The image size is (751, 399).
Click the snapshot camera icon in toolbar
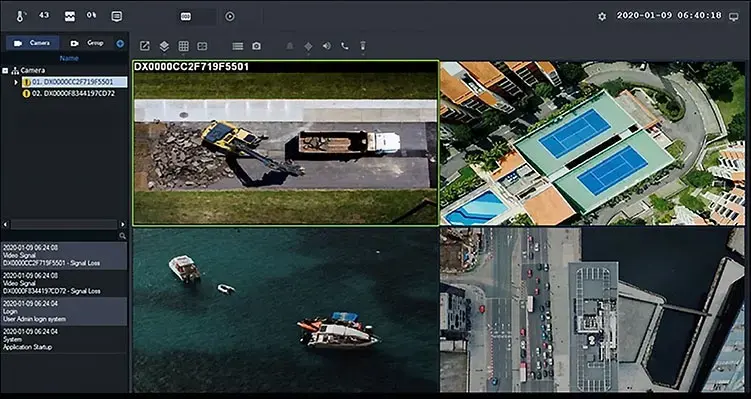(257, 46)
